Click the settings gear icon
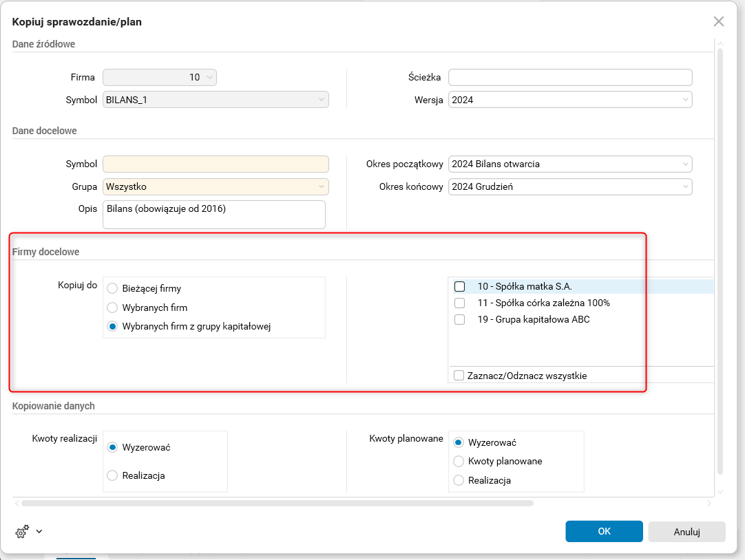745x560 pixels. click(x=21, y=532)
